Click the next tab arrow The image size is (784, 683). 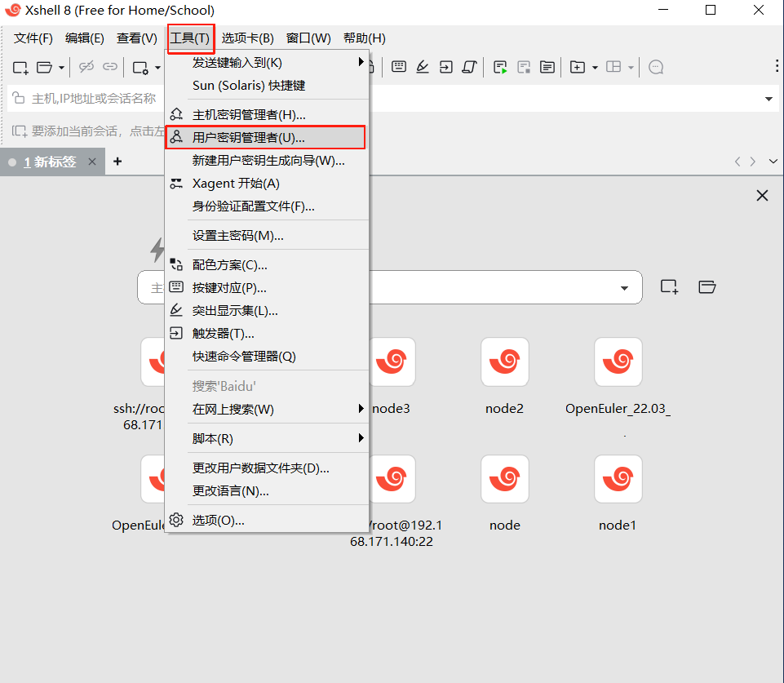tap(752, 162)
